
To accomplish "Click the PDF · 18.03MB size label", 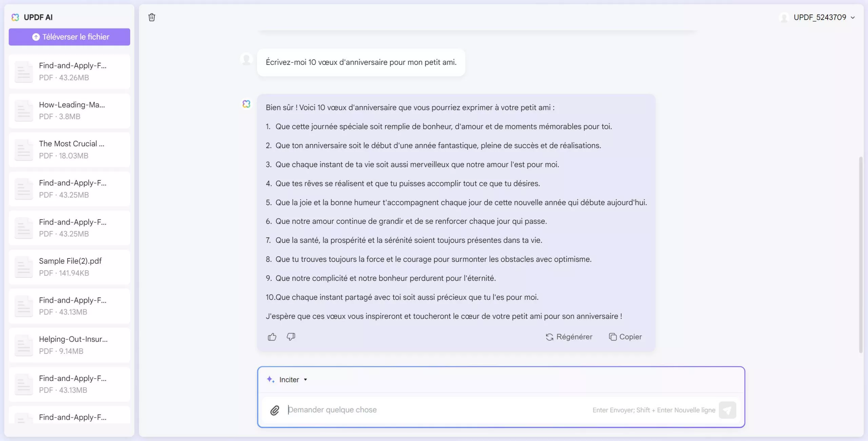I will [x=63, y=156].
